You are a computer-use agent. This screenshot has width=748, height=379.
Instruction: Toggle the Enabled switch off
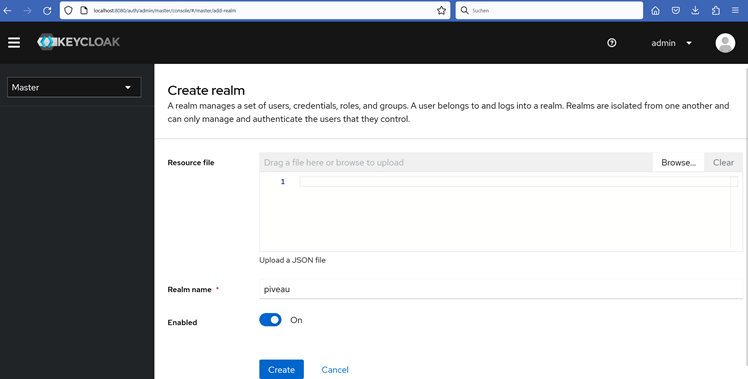[270, 320]
